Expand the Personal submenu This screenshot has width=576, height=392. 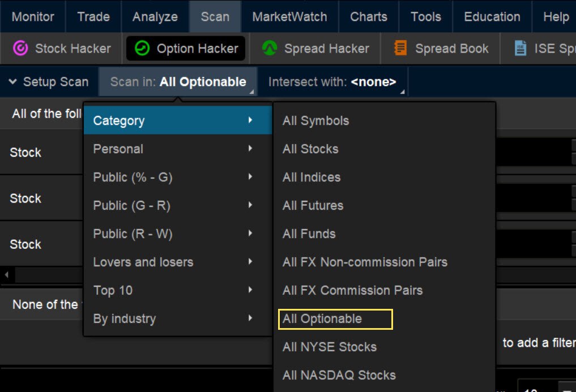pyautogui.click(x=178, y=149)
